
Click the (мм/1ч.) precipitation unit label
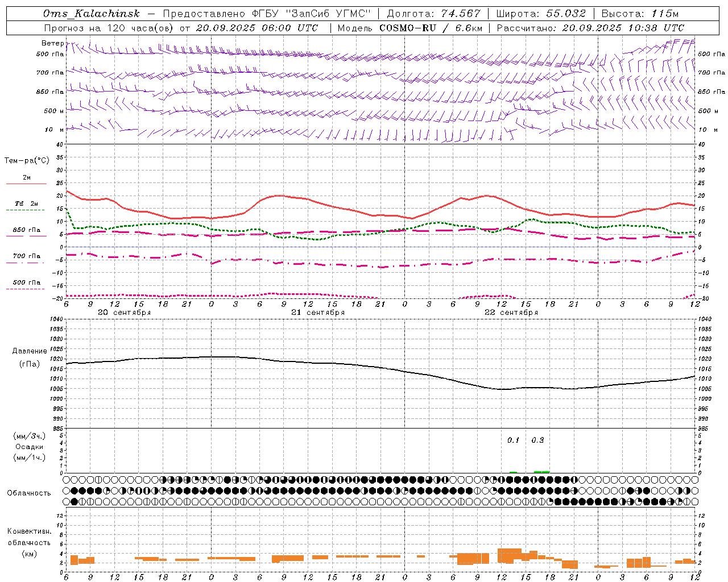tap(29, 458)
